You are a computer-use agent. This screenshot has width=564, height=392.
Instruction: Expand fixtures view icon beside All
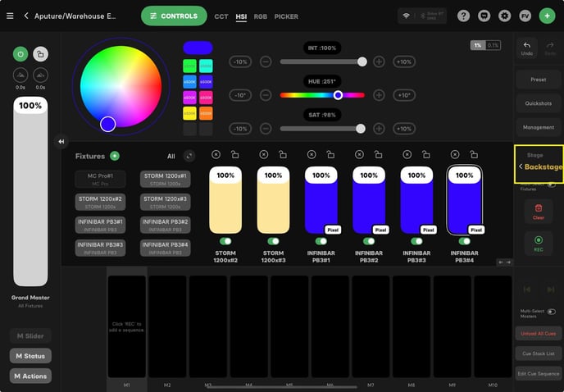[189, 156]
